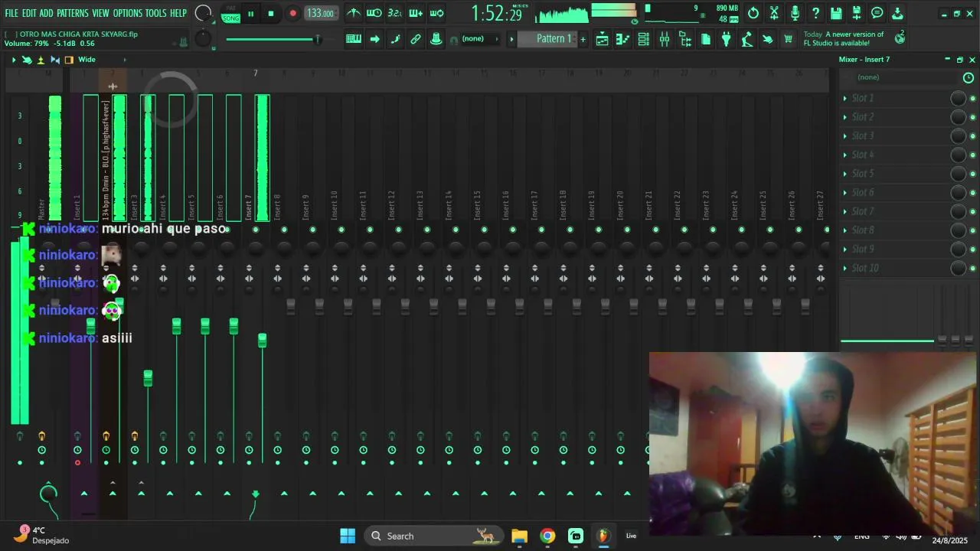The height and width of the screenshot is (551, 980).
Task: Mute Insert 8 using its green LED
Action: tap(284, 230)
